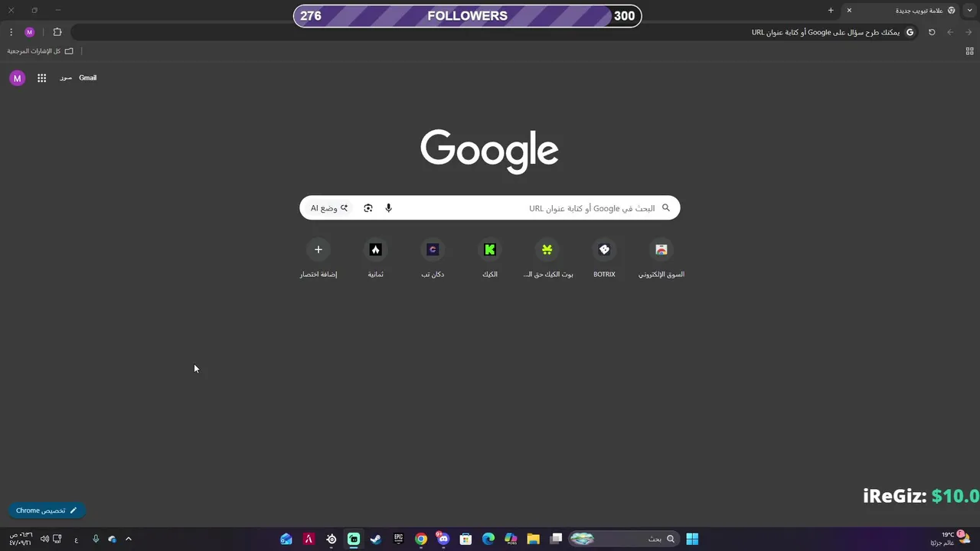
Task: Open Google Lens image search icon
Action: click(x=368, y=208)
